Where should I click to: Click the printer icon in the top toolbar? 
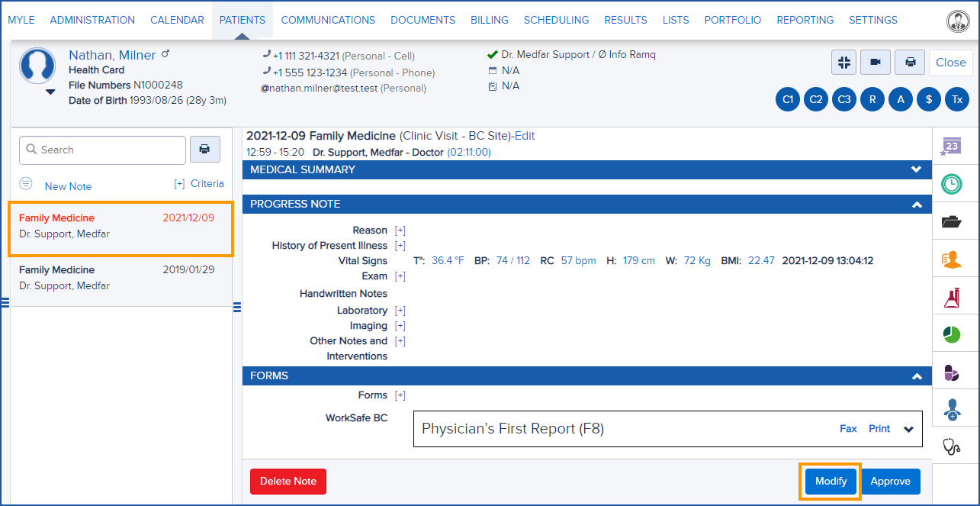[909, 62]
